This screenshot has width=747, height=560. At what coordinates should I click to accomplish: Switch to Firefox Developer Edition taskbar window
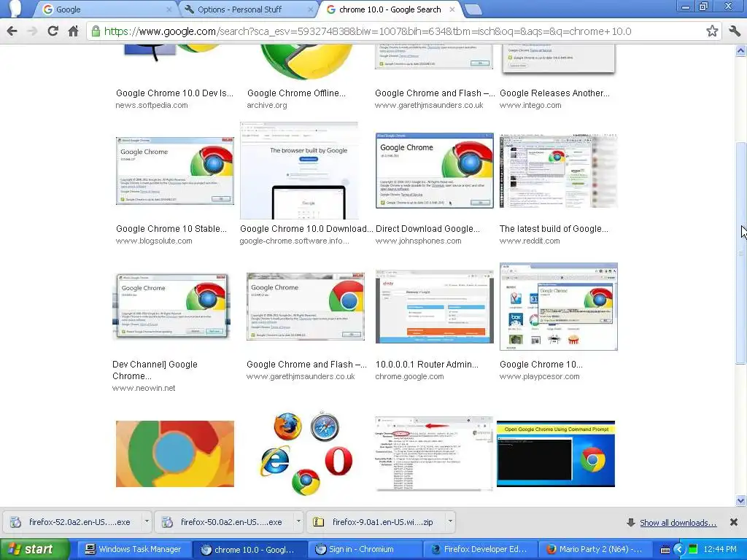pyautogui.click(x=480, y=550)
